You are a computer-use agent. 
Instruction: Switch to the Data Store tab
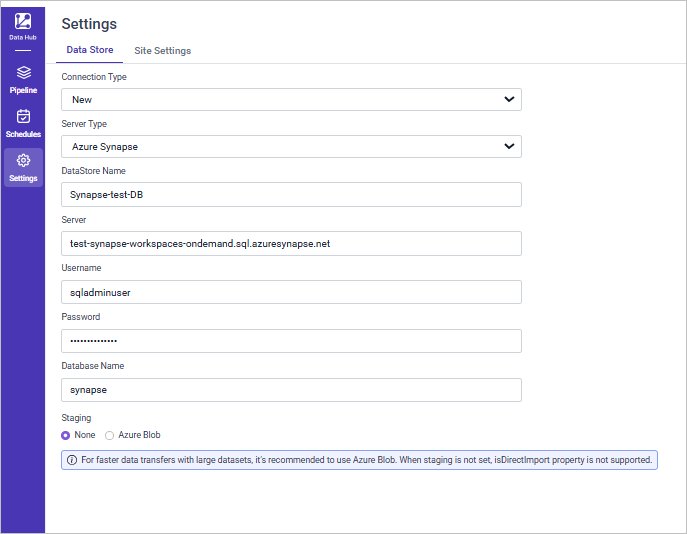[90, 50]
